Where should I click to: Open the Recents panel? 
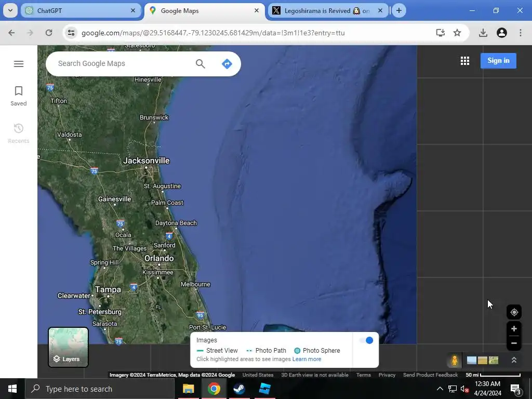pyautogui.click(x=19, y=134)
